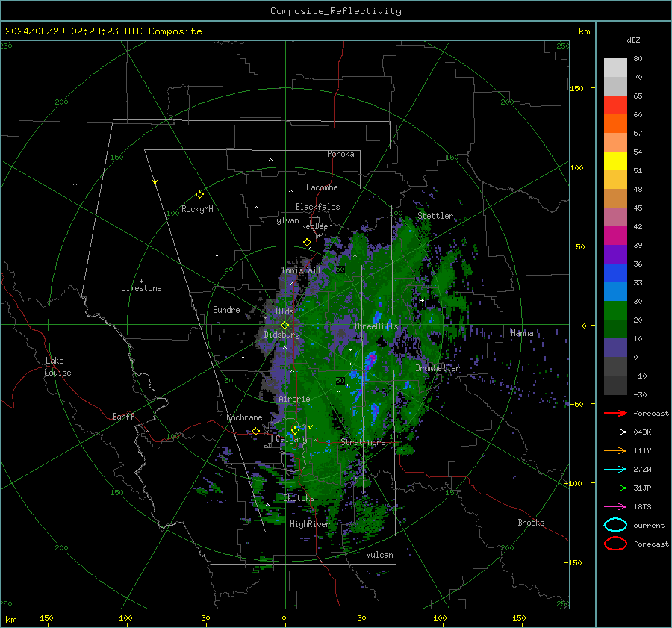The height and width of the screenshot is (628, 672).
Task: Click the Vulcan town label
Action: (x=379, y=555)
